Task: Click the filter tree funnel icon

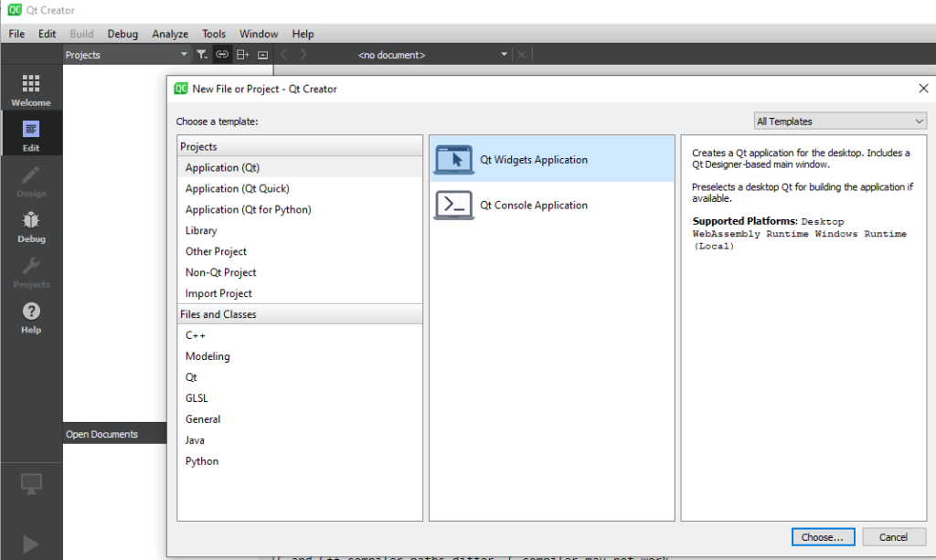Action: click(202, 55)
